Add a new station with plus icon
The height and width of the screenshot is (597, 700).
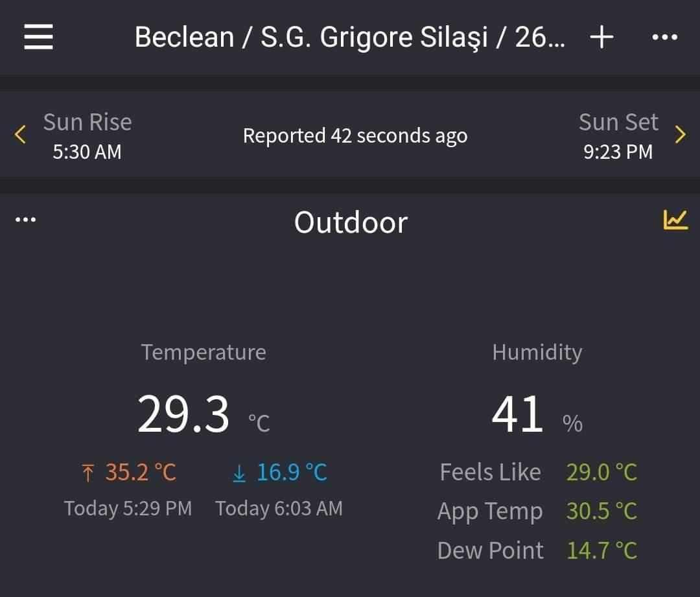click(x=601, y=36)
